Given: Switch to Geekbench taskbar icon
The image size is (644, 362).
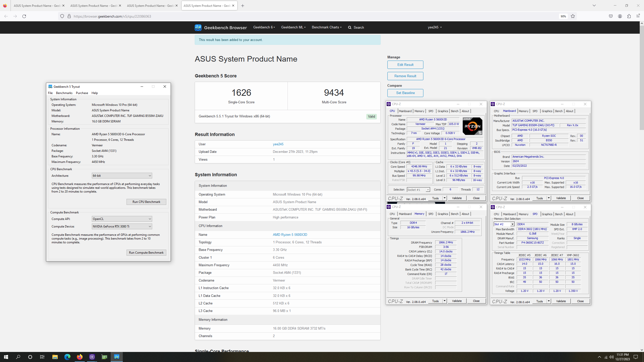Looking at the screenshot, I should tap(116, 357).
